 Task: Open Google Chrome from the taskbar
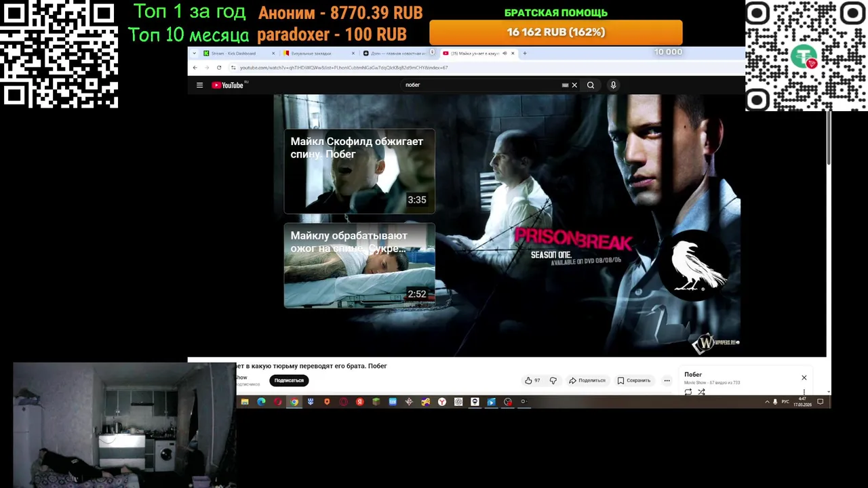point(294,402)
